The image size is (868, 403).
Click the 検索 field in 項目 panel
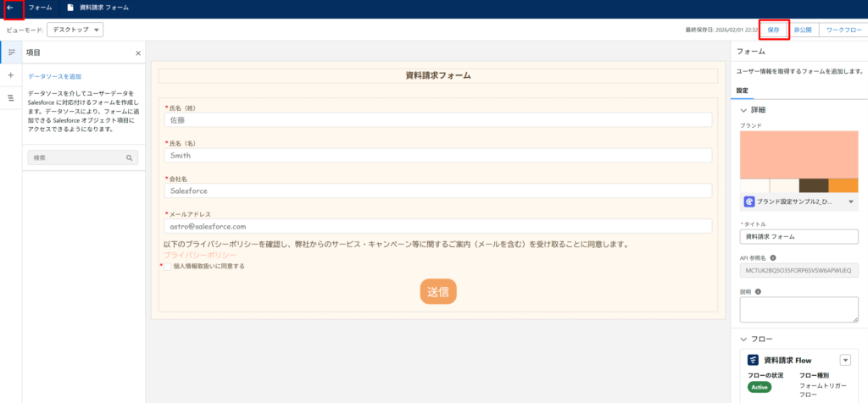83,157
